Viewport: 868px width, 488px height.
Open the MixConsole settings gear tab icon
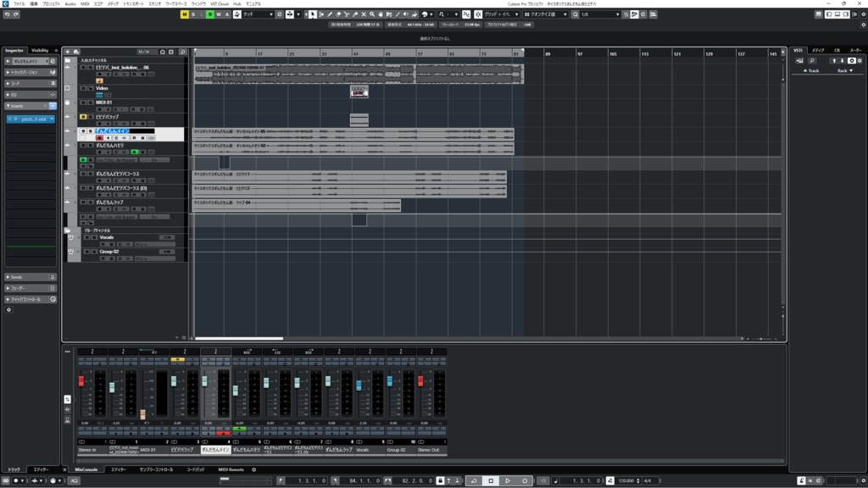(254, 469)
